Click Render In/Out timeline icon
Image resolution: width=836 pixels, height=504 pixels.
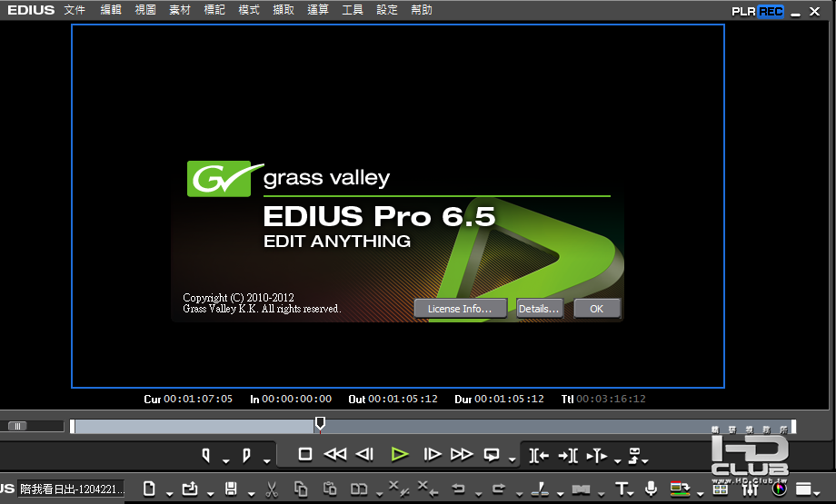click(680, 489)
